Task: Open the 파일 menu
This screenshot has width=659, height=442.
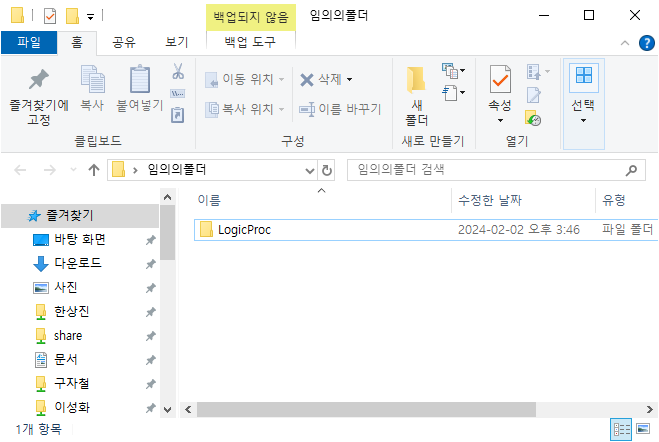Action: tap(29, 42)
